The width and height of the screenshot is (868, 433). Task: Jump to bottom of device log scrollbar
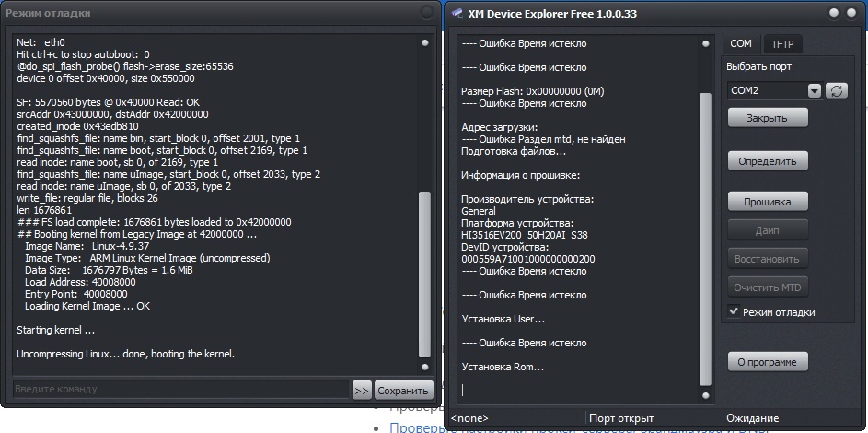pos(706,394)
